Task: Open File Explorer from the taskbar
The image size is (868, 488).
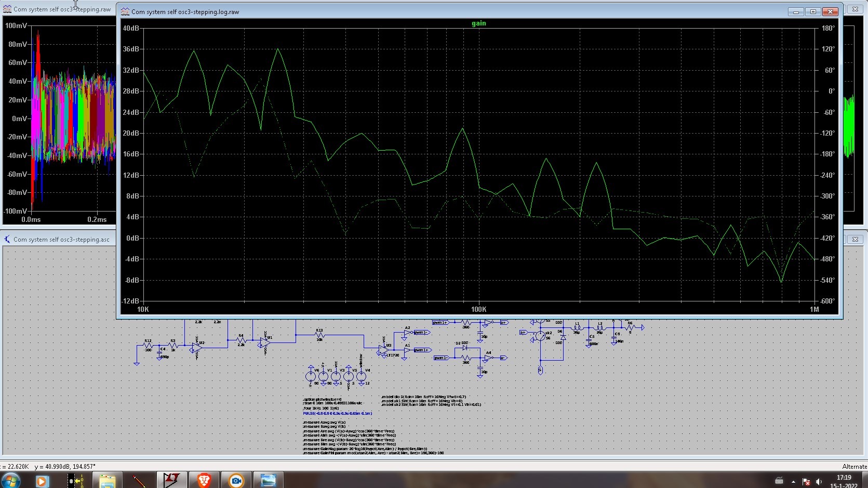Action: [x=108, y=481]
